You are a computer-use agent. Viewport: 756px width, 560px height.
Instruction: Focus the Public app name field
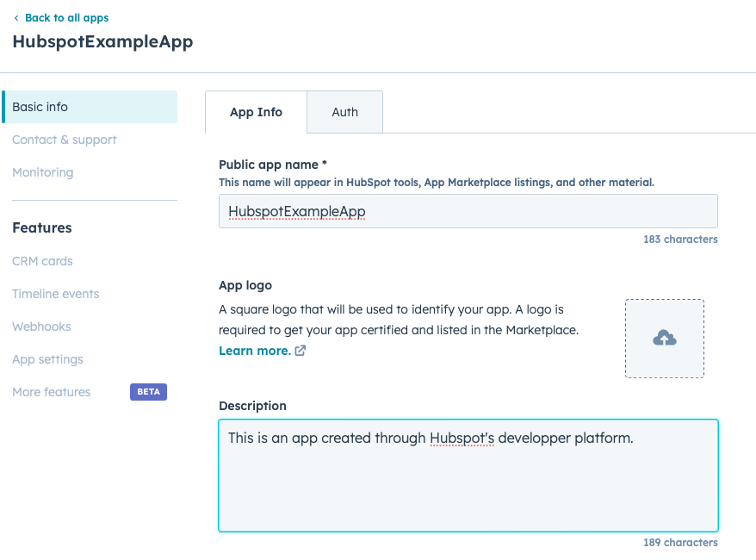point(468,211)
